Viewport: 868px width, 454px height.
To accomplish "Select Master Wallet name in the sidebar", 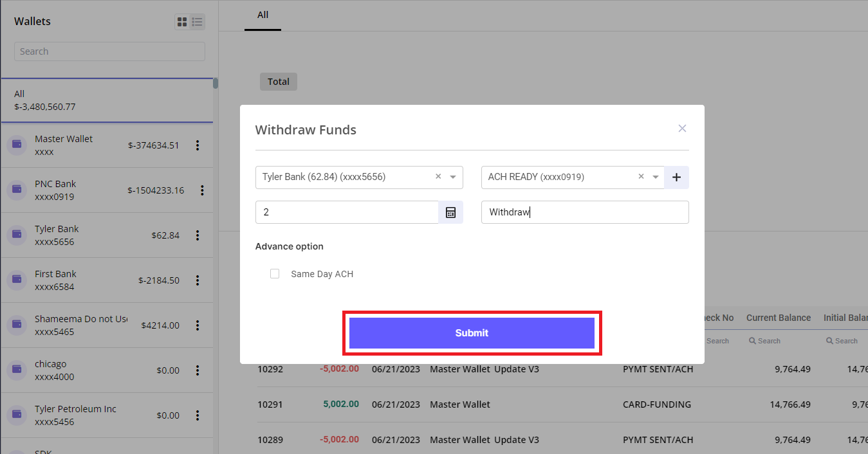I will tap(64, 139).
